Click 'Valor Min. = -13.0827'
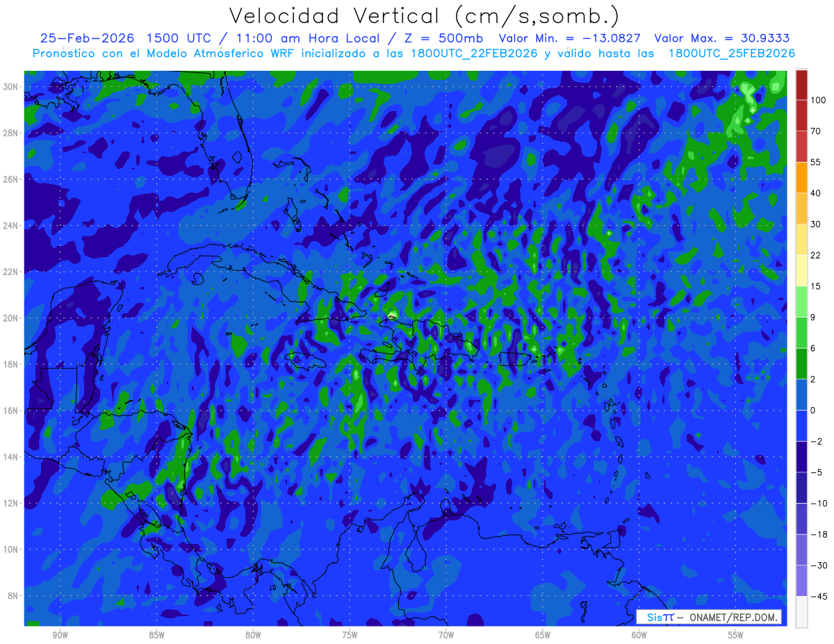This screenshot has width=834, height=644. pyautogui.click(x=570, y=38)
